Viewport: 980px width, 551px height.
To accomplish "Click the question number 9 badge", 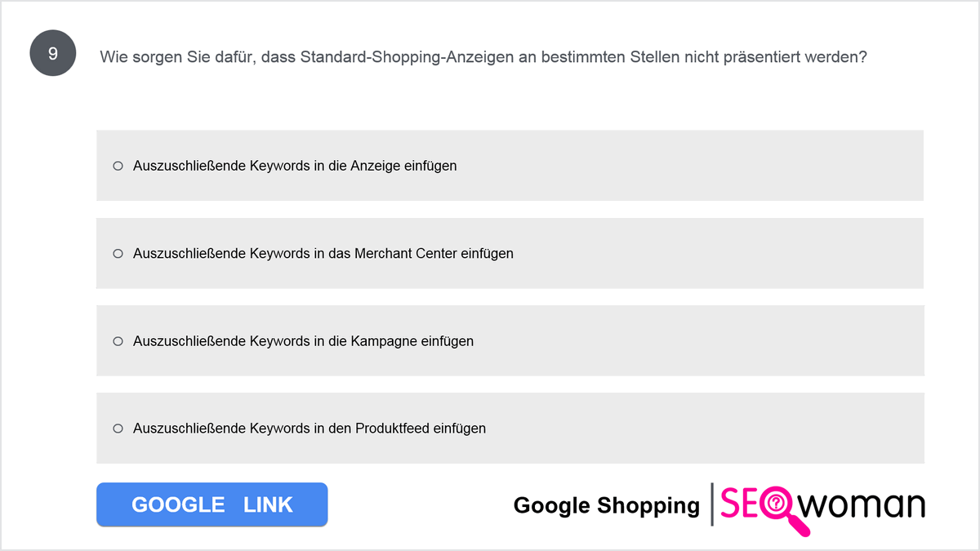I will 53,54.
